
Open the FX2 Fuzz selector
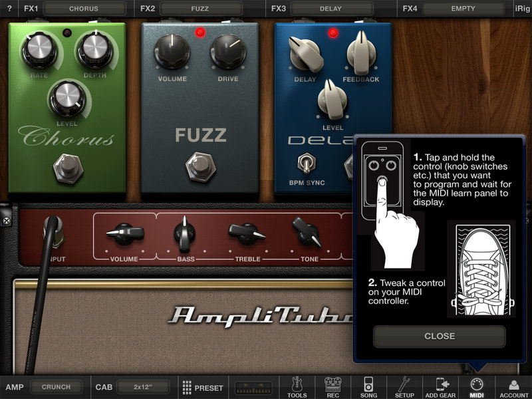(x=201, y=9)
